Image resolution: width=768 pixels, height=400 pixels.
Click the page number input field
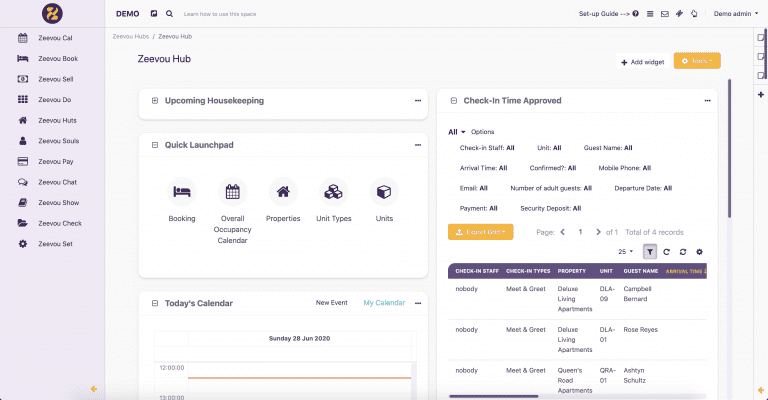coord(580,232)
